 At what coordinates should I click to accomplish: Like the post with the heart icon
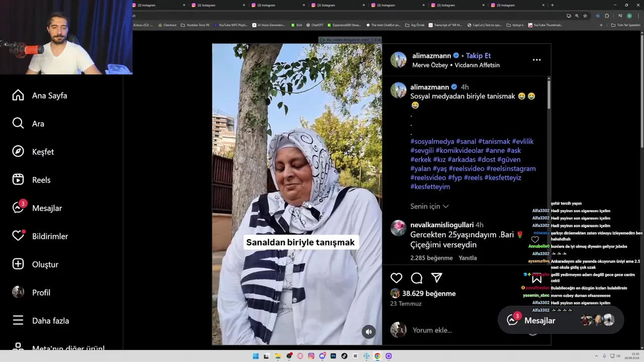tap(396, 278)
